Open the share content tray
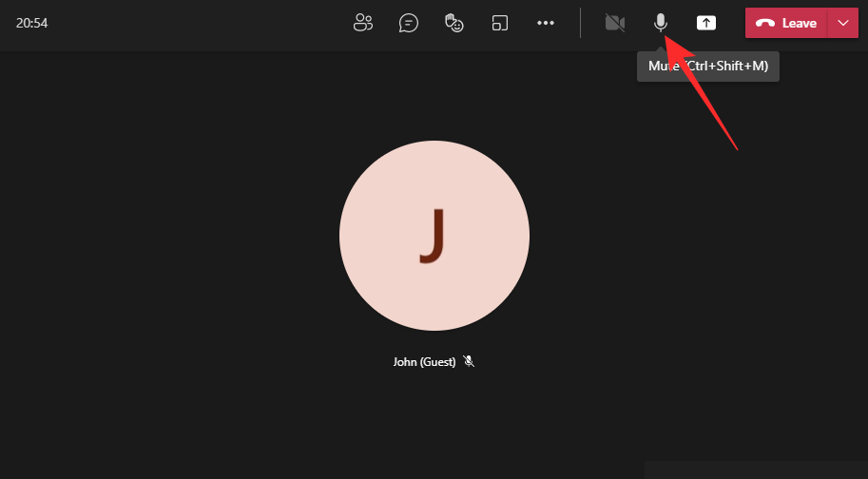Image resolution: width=868 pixels, height=479 pixels. pyautogui.click(x=706, y=23)
